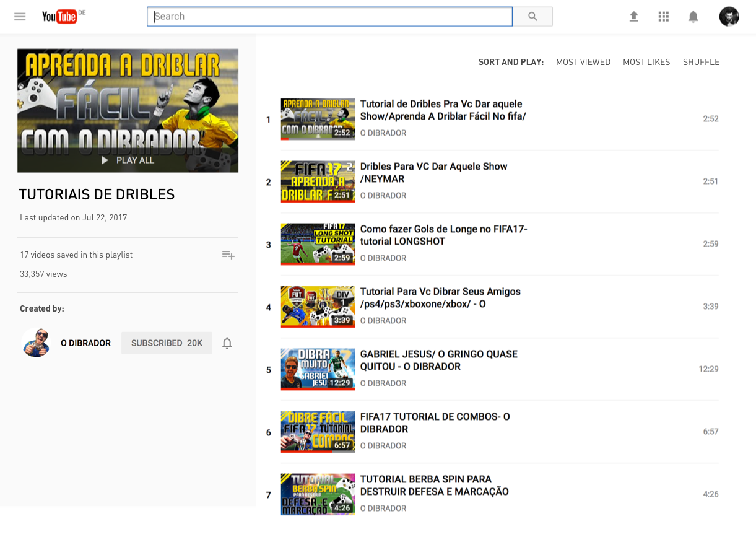
Task: Open title 'Tutorial de Dribles Pra Vc Dar aquele Show'
Action: click(443, 110)
